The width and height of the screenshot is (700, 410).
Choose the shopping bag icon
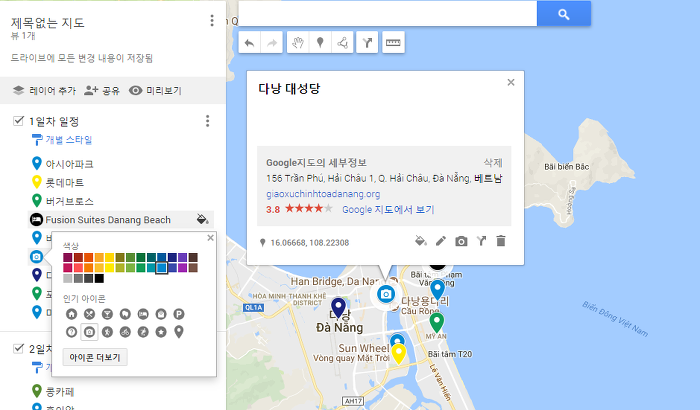coord(161,314)
